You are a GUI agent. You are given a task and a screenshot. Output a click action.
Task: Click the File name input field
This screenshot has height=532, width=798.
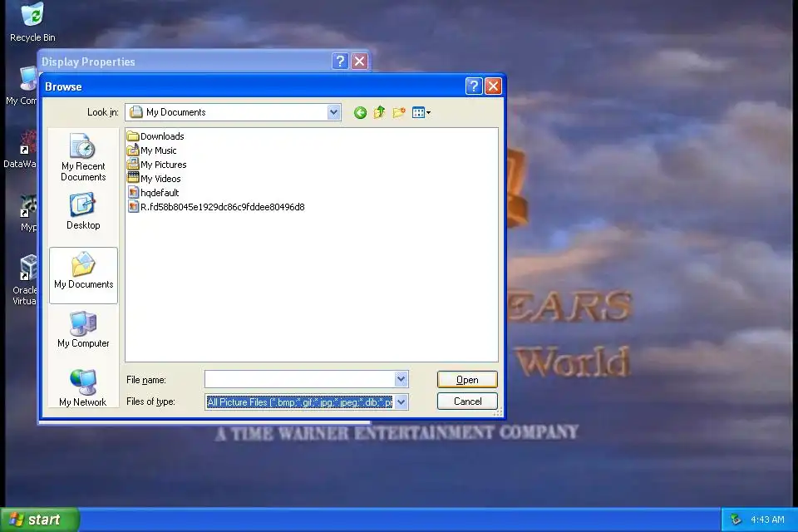(300, 379)
